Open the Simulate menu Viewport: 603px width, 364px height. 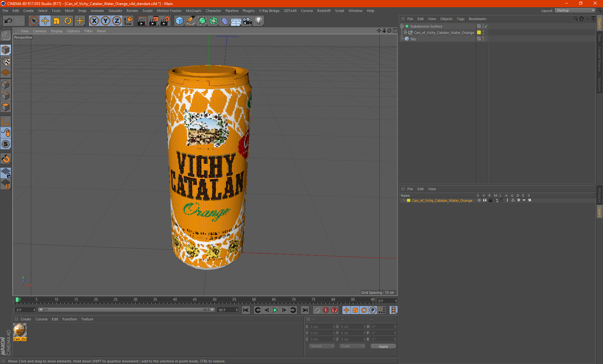pyautogui.click(x=115, y=11)
